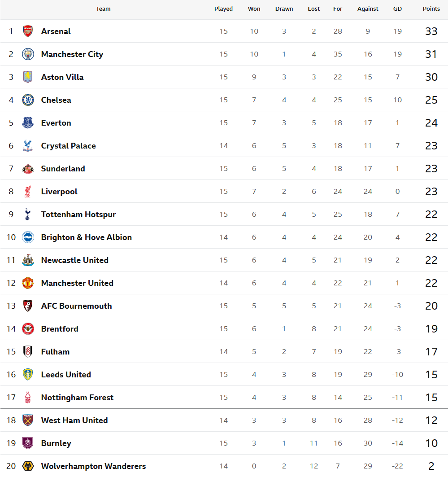Click the Liverpool club badge icon
The width and height of the screenshot is (448, 477).
28,192
